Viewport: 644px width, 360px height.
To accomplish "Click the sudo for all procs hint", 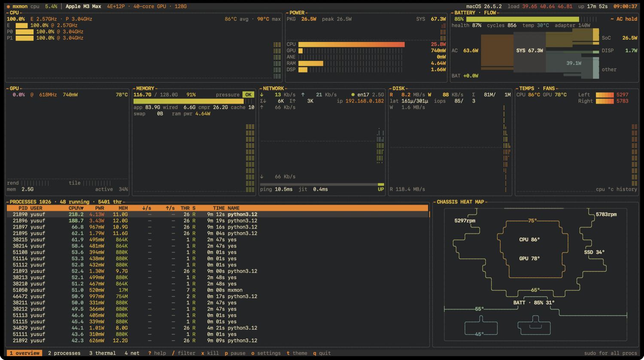I will tap(611, 353).
